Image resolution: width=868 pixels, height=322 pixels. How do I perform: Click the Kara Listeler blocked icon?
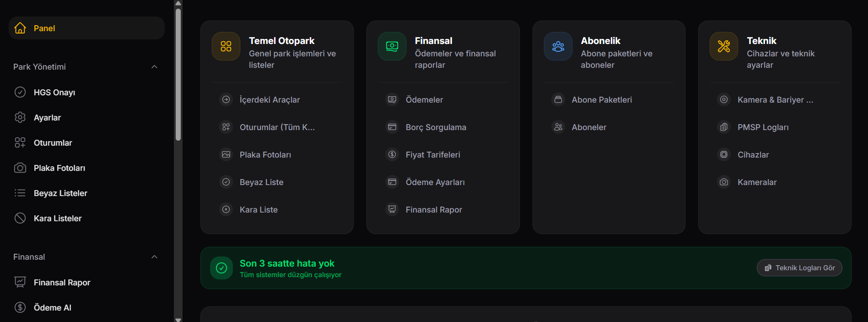20,218
